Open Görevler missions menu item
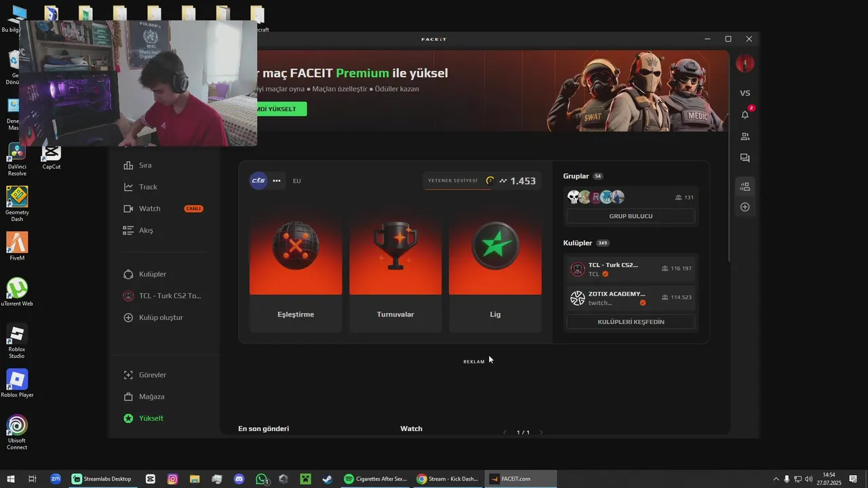The width and height of the screenshot is (868, 488). pos(153,375)
